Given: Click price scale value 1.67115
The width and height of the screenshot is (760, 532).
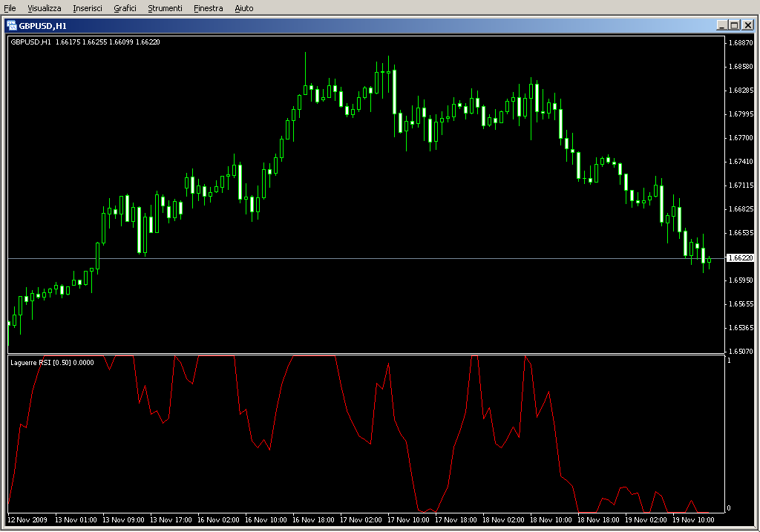Looking at the screenshot, I should tap(741, 185).
